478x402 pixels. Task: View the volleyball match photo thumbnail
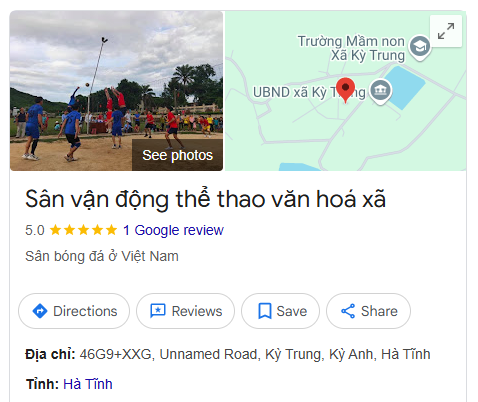[x=116, y=91]
